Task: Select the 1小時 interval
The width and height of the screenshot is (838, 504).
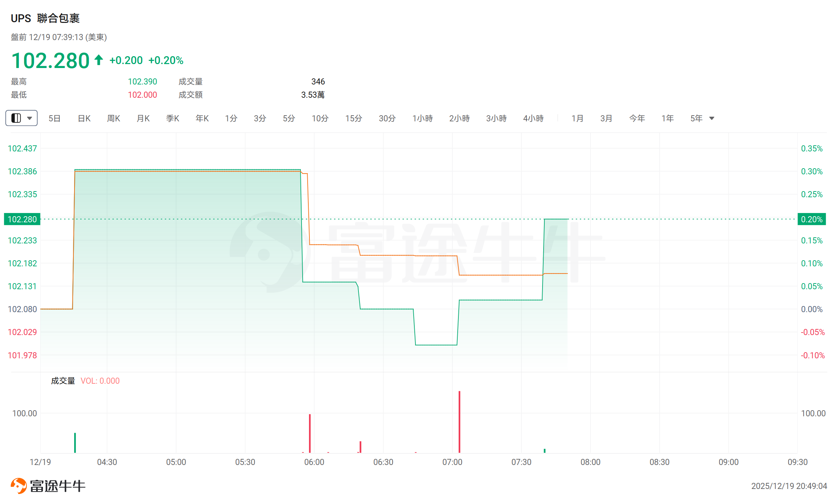Action: pyautogui.click(x=423, y=118)
